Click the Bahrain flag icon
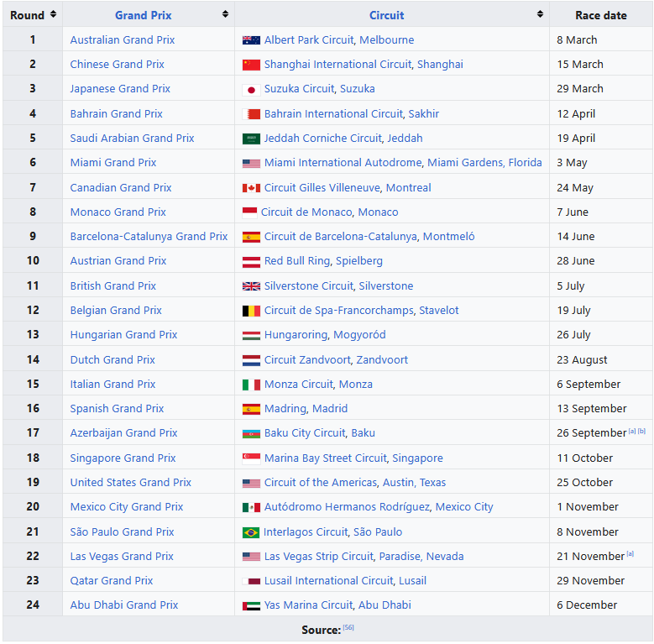This screenshot has height=644, width=654. tap(251, 114)
